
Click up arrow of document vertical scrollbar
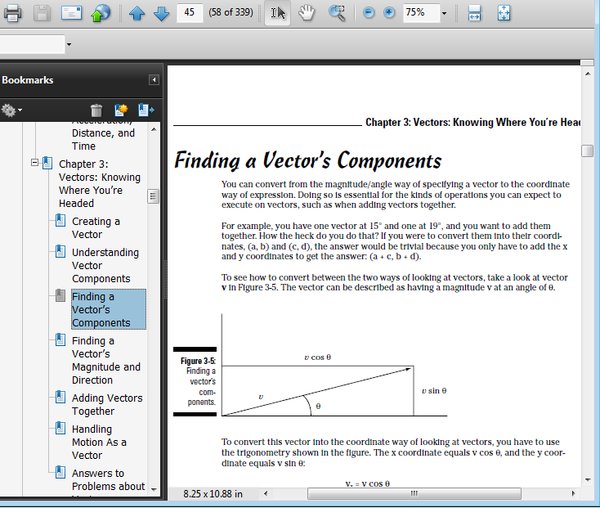click(588, 73)
